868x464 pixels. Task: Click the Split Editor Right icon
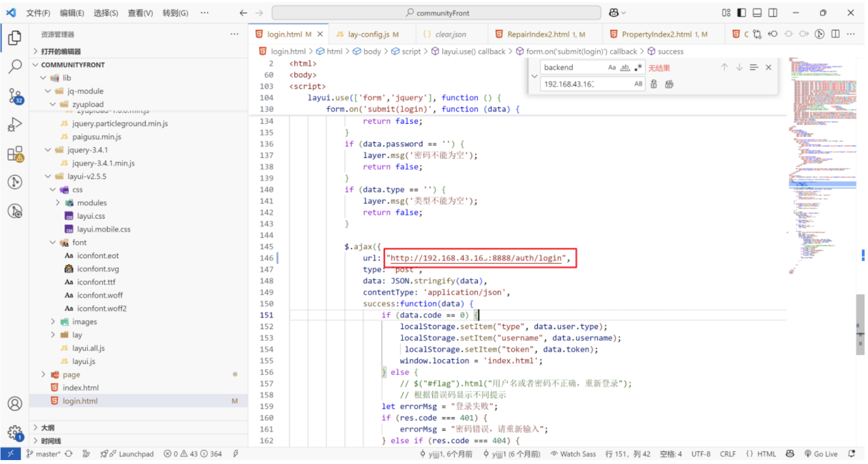pos(835,34)
